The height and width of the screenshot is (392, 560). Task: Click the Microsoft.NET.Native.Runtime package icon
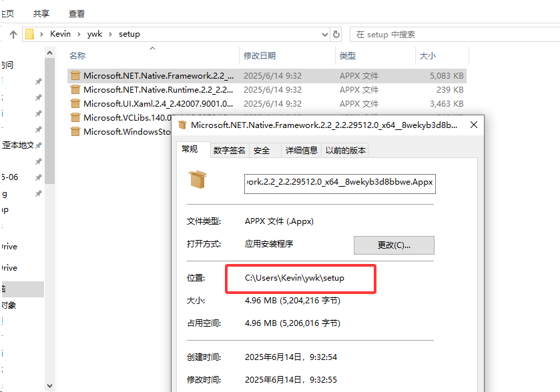(75, 90)
